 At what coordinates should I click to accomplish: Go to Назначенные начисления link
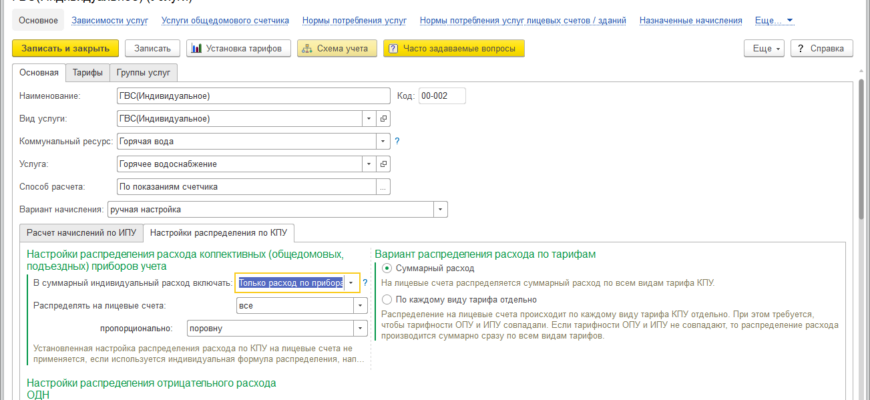tap(691, 21)
